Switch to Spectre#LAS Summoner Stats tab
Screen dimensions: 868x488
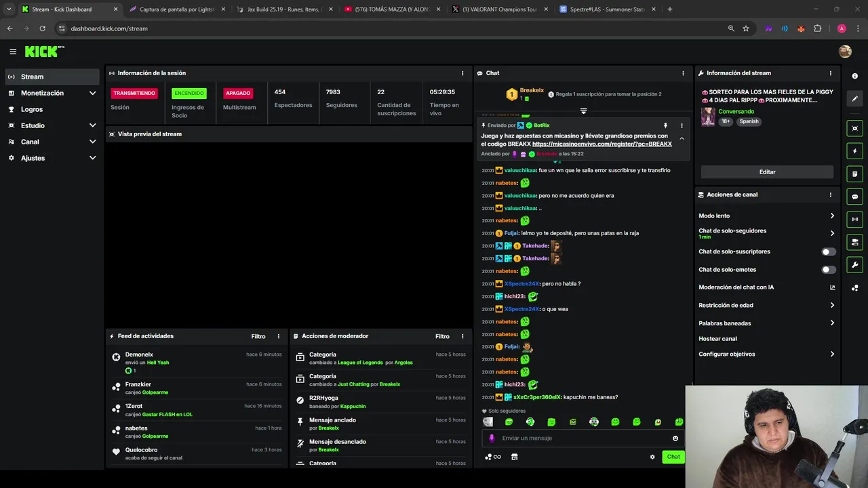607,9
